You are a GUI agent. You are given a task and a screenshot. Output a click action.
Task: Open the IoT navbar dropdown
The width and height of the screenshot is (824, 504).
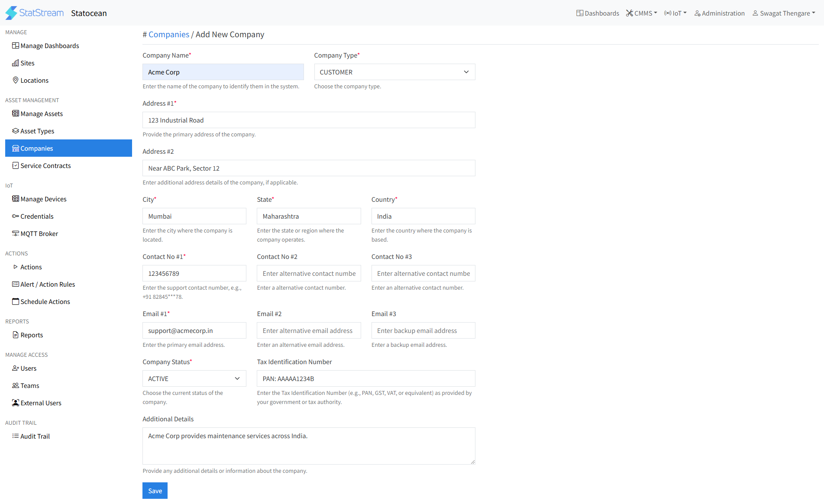(675, 13)
